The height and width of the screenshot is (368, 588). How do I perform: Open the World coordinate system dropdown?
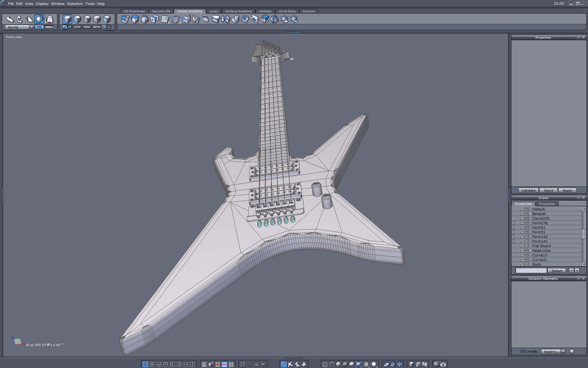(x=32, y=27)
